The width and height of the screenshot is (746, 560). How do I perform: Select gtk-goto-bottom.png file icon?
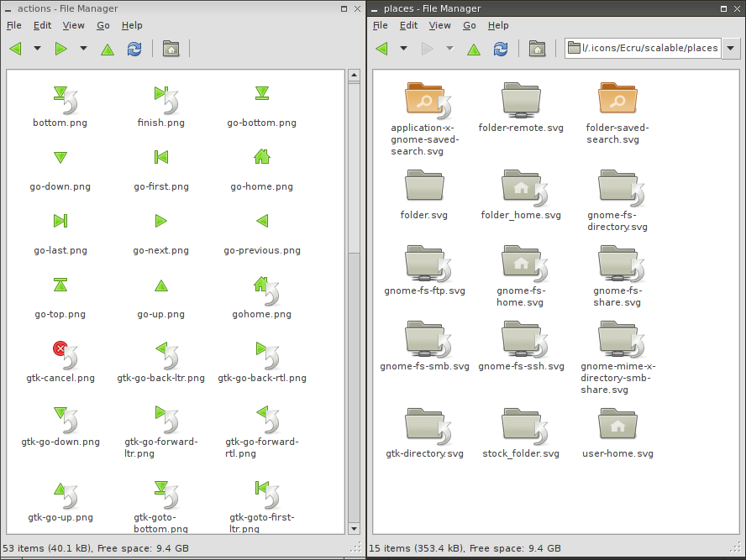click(166, 495)
